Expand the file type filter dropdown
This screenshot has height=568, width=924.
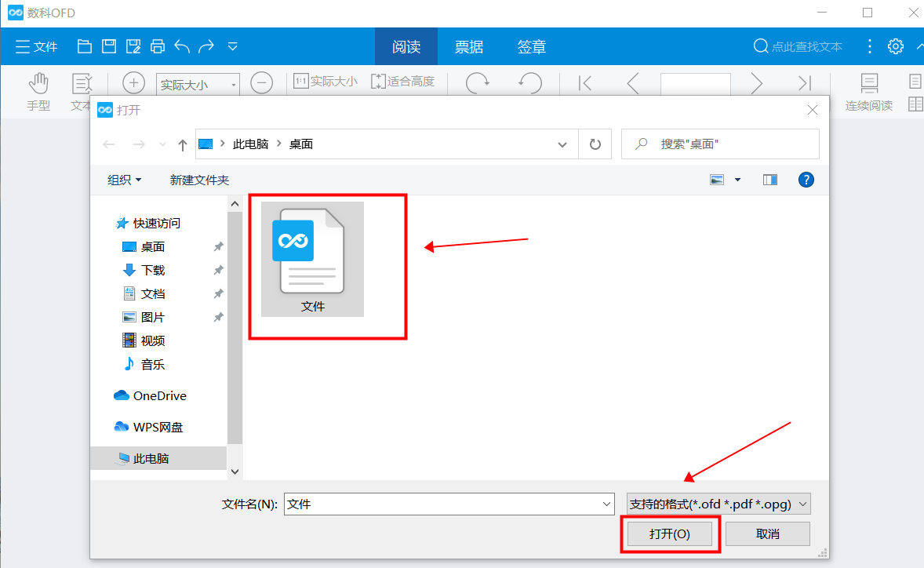[802, 504]
